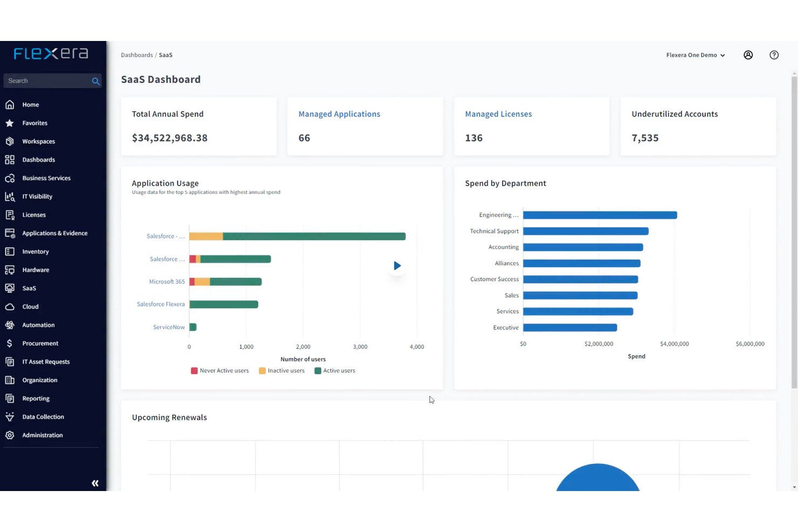Open the Licenses icon
Screen dimensions: 798x532
point(10,215)
